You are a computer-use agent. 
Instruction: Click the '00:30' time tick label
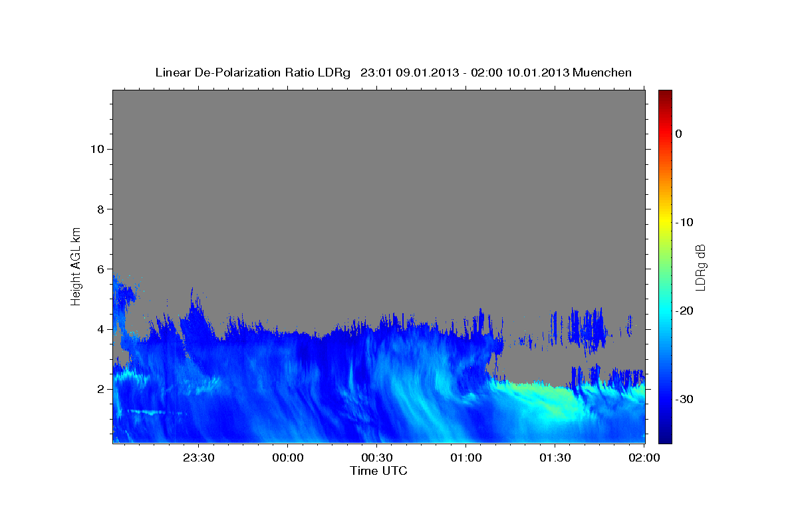(376, 458)
